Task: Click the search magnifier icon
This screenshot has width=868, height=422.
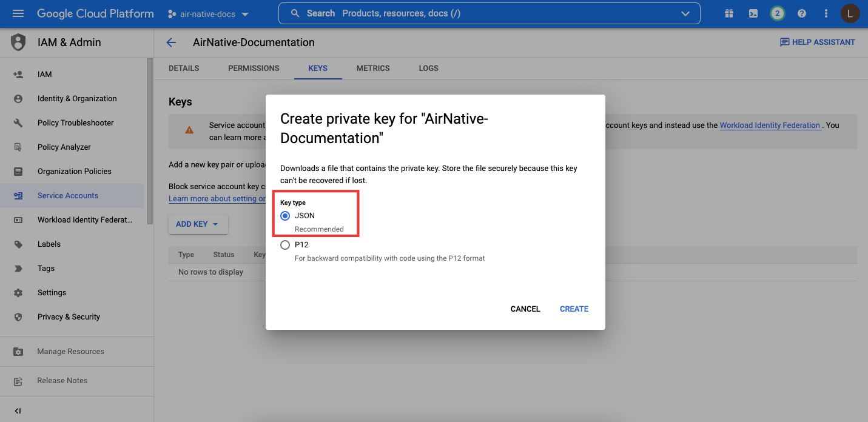Action: pyautogui.click(x=295, y=13)
